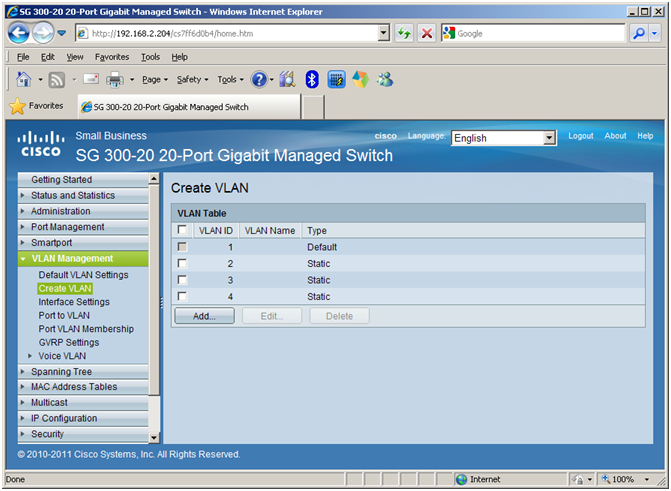The width and height of the screenshot is (671, 491).
Task: Expand Status and Statistics in the sidebar
Action: coord(23,195)
